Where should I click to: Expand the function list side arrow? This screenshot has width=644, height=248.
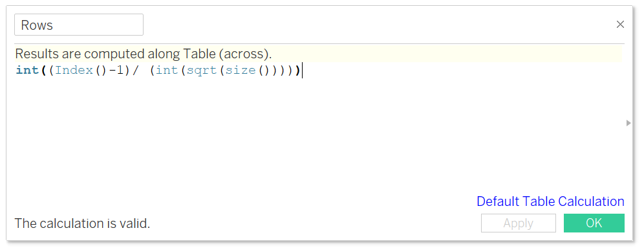[x=628, y=122]
